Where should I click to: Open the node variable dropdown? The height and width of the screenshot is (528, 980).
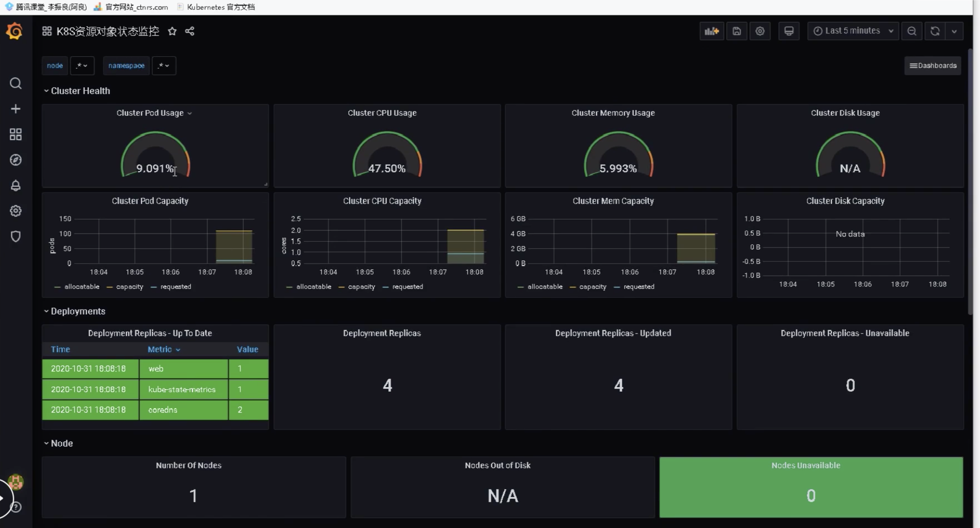pos(82,66)
